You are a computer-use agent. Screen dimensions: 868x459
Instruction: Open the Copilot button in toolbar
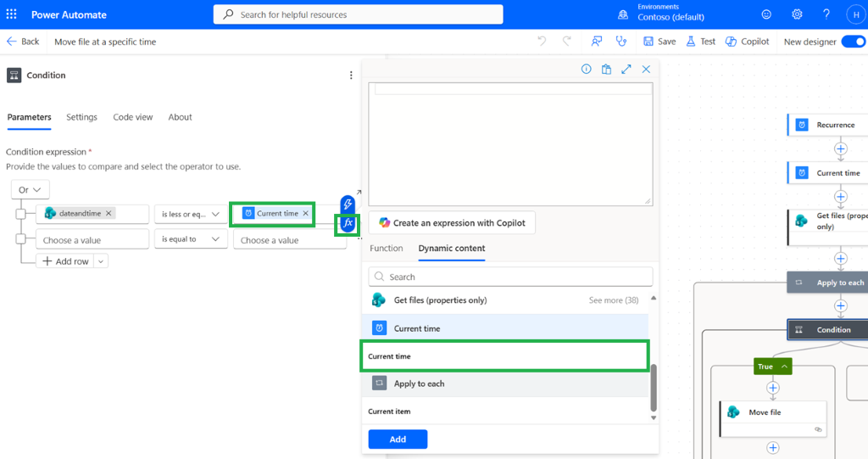coord(747,42)
